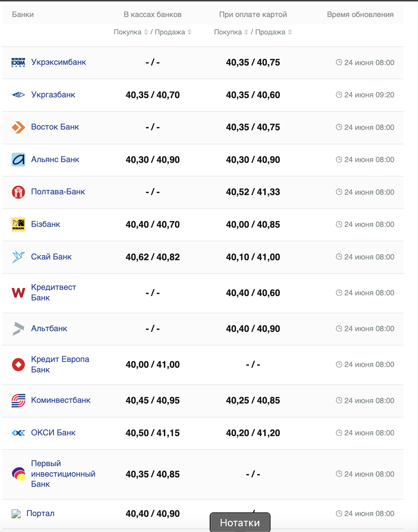The width and height of the screenshot is (418, 532).
Task: Open Первый инвестиционный Банк page
Action: point(63,474)
